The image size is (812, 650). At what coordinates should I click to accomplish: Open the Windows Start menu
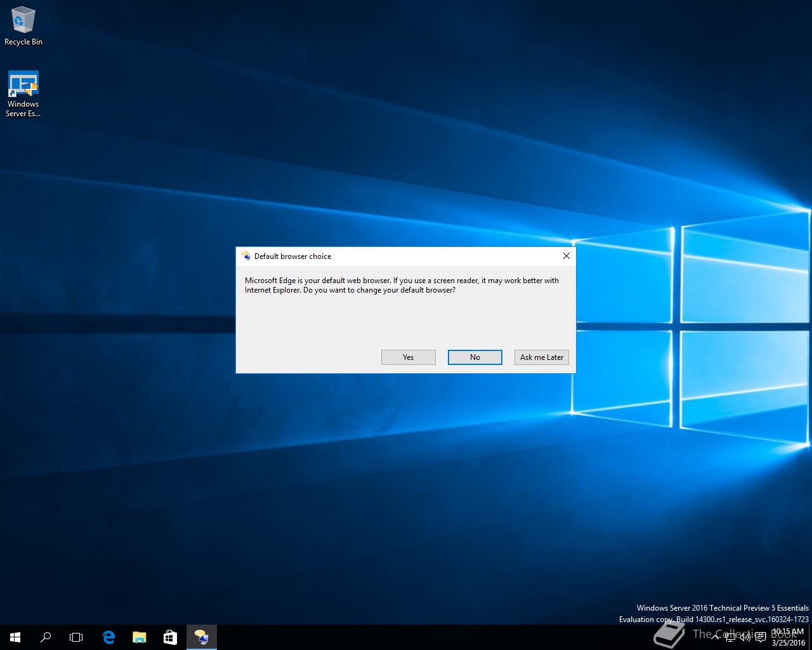(x=15, y=637)
